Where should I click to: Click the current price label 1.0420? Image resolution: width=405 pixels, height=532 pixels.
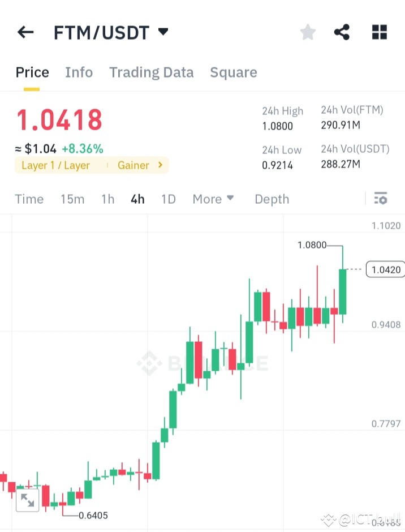pos(385,269)
